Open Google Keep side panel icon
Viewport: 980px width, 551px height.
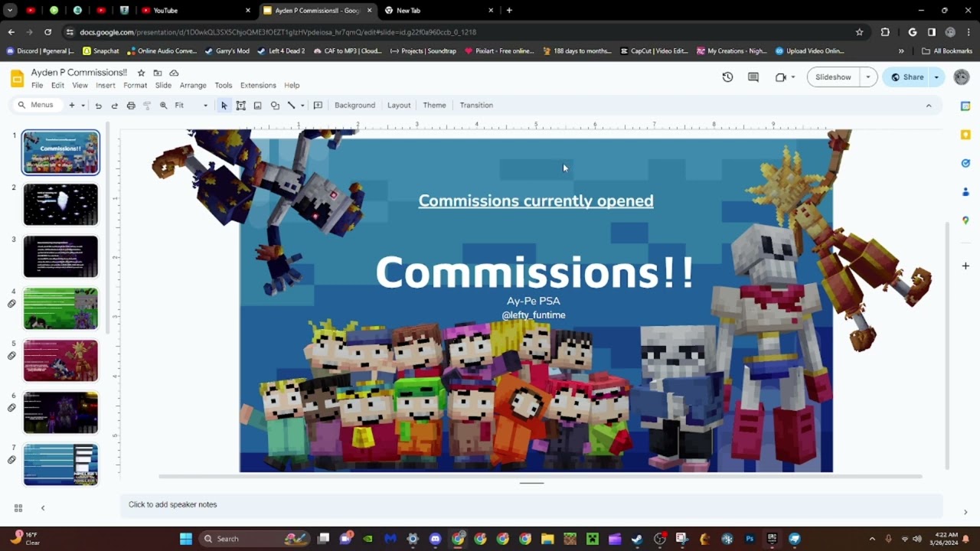click(x=965, y=135)
